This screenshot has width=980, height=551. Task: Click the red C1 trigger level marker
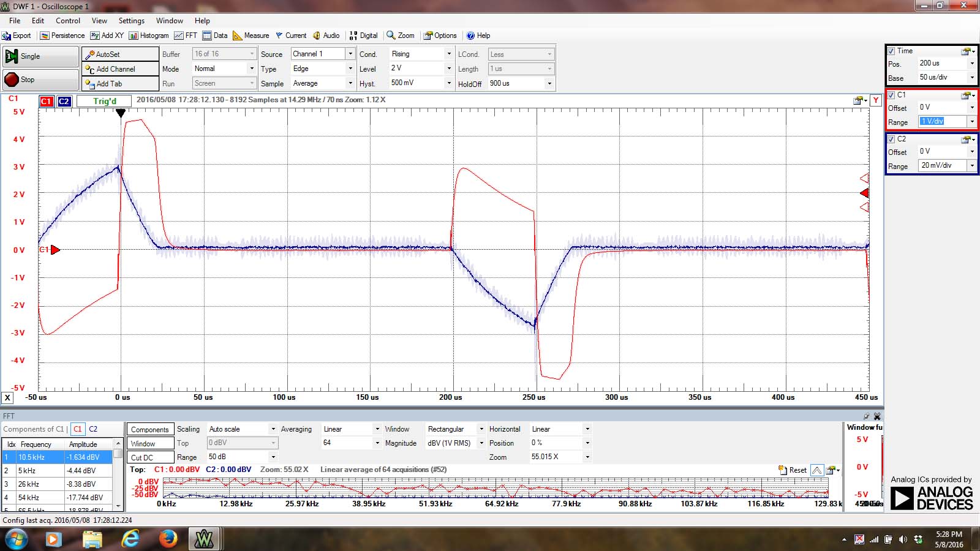(864, 193)
